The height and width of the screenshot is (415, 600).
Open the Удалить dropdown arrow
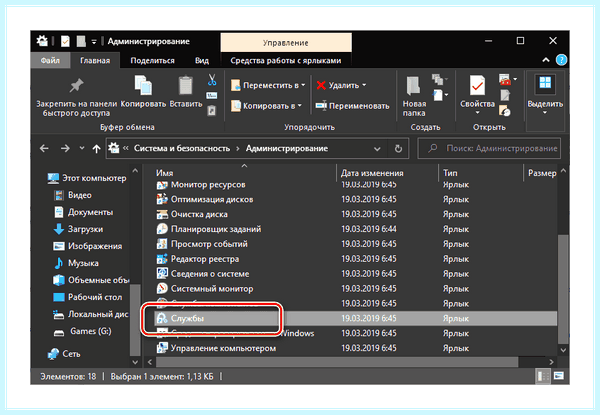[364, 85]
